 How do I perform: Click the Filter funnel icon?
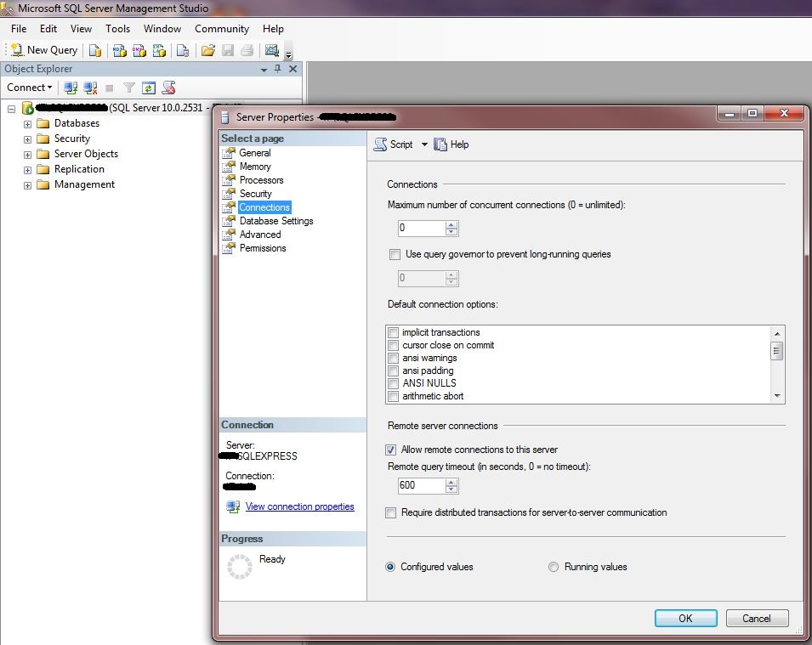click(x=129, y=88)
